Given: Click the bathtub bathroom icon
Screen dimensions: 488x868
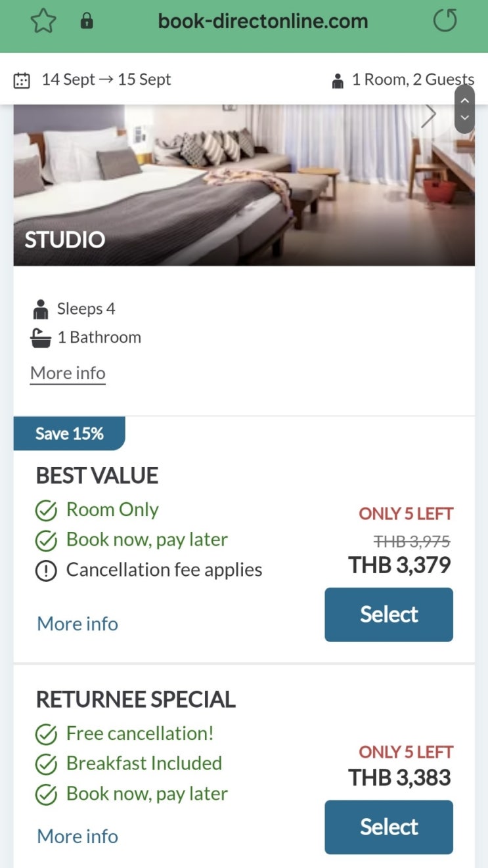Looking at the screenshot, I should pyautogui.click(x=41, y=338).
